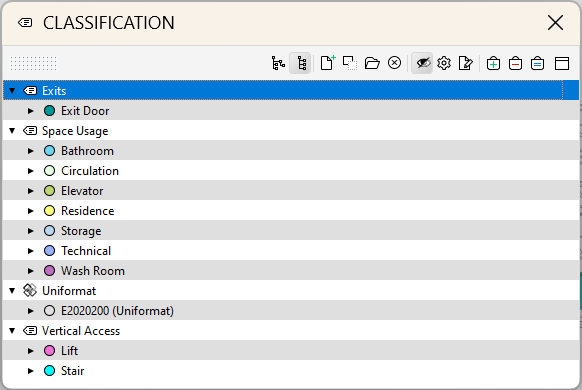This screenshot has width=582, height=390.
Task: Open a classification file from folder
Action: (372, 63)
